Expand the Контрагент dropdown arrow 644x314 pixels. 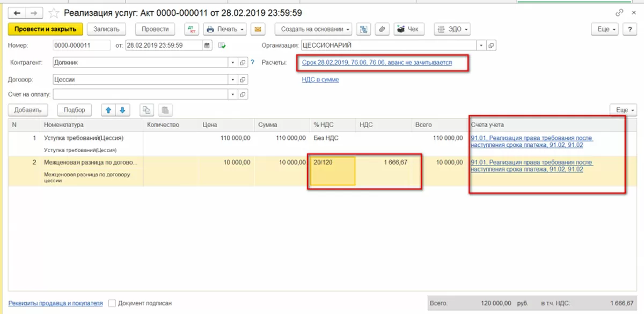point(233,63)
